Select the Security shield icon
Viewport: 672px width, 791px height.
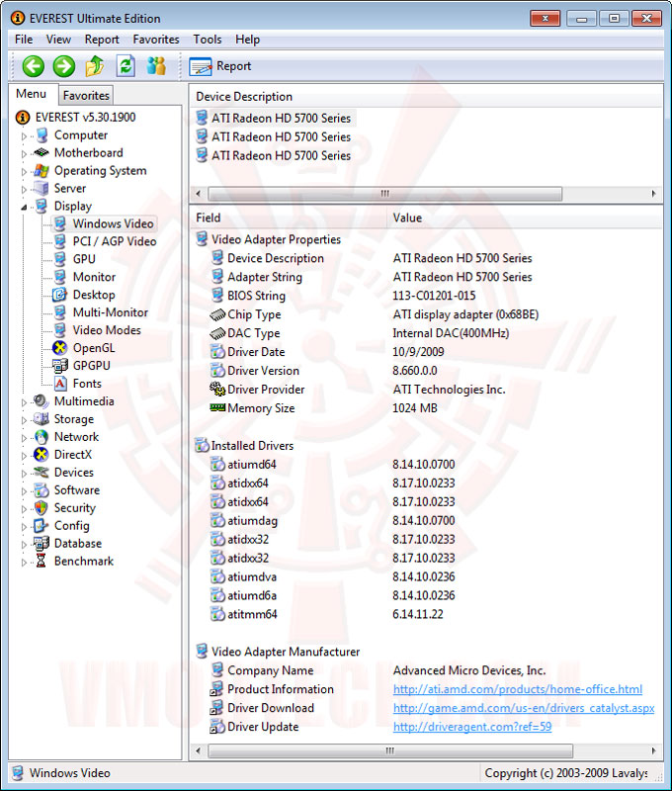pos(41,508)
